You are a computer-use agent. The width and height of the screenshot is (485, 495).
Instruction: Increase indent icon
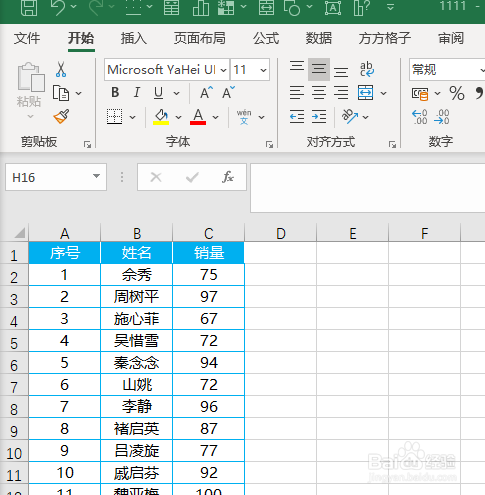coord(319,117)
